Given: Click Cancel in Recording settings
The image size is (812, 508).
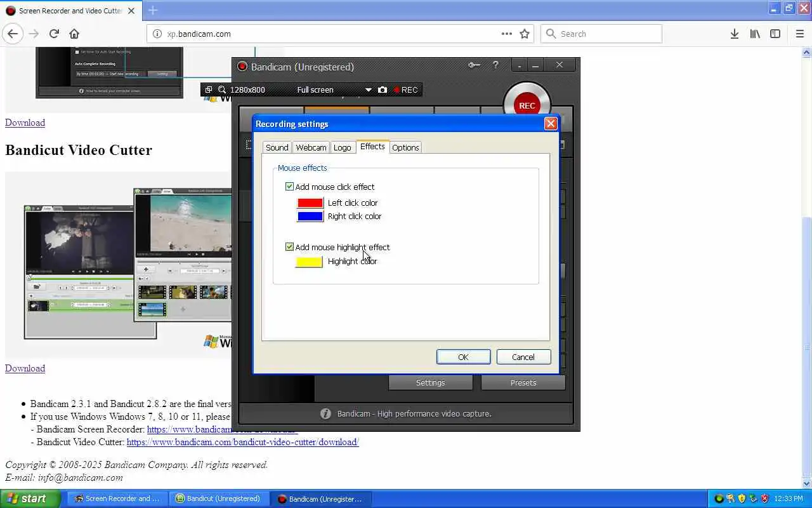Looking at the screenshot, I should coord(523,357).
